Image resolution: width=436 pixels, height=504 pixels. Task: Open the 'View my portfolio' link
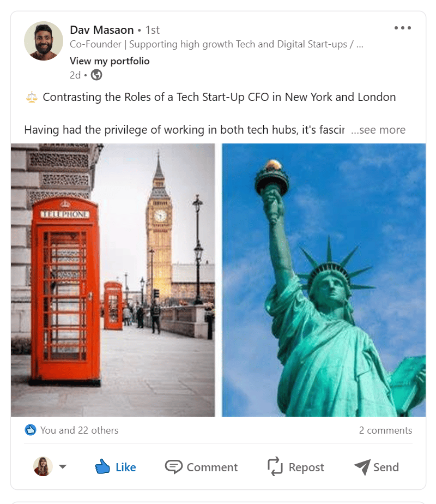(x=110, y=61)
